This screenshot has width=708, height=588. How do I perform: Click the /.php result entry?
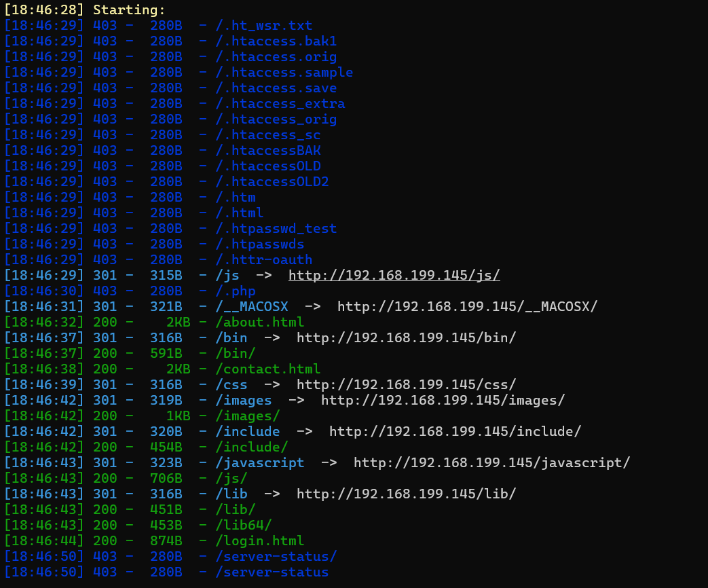[x=235, y=291]
